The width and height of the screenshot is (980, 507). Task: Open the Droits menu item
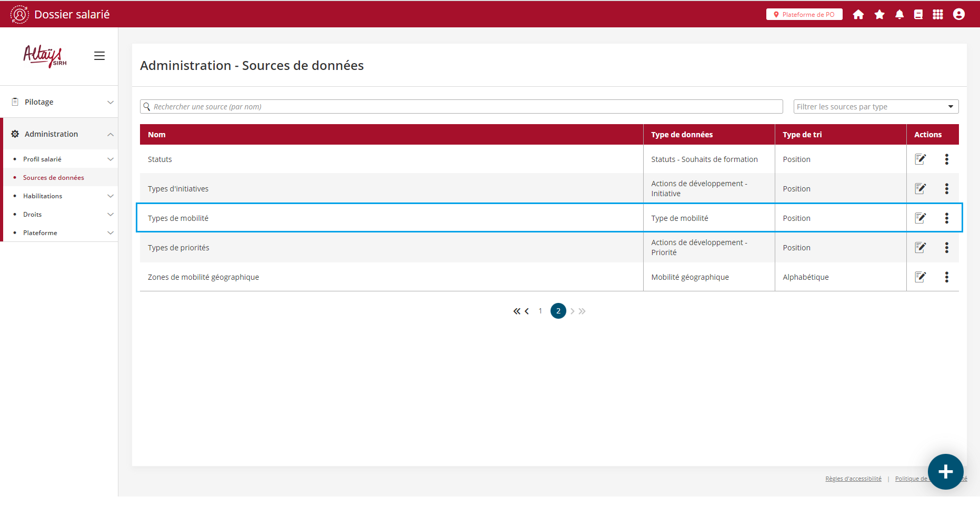point(33,215)
